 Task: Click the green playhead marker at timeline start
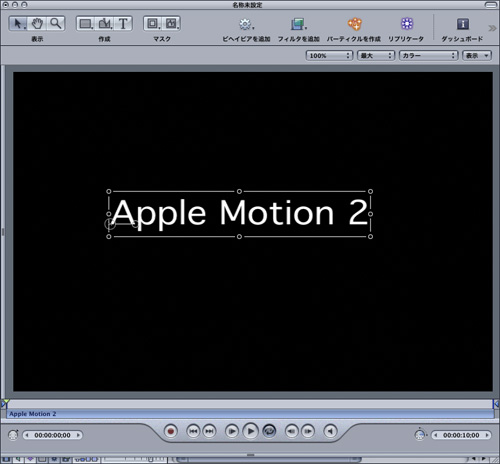coord(6,402)
